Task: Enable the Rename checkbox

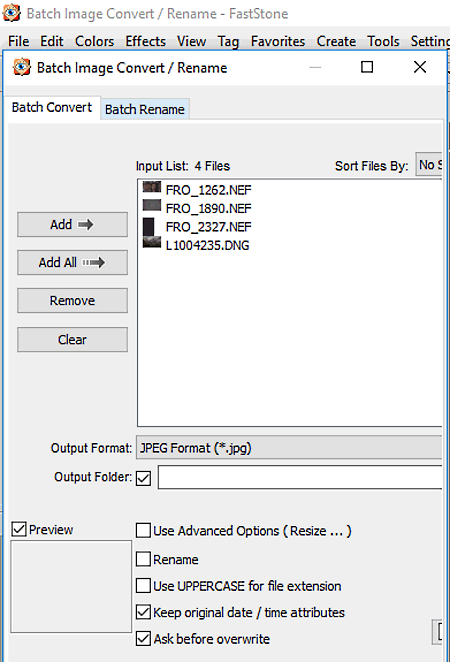Action: (x=144, y=559)
